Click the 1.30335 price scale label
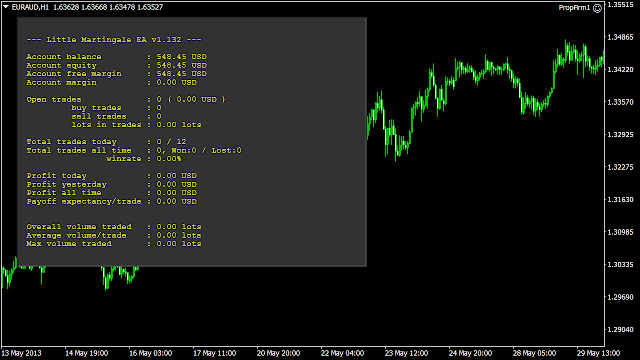Image resolution: width=640 pixels, height=360 pixels. 620,264
